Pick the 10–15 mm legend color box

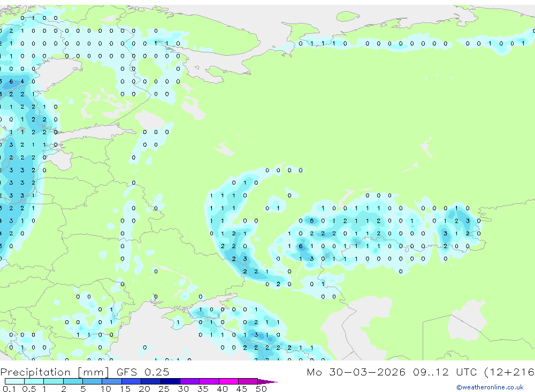(x=112, y=381)
